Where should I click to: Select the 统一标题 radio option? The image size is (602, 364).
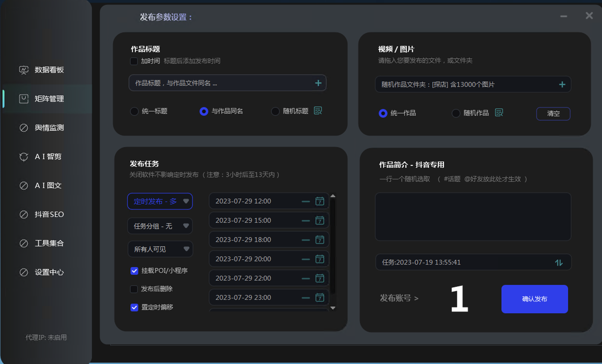coord(135,111)
